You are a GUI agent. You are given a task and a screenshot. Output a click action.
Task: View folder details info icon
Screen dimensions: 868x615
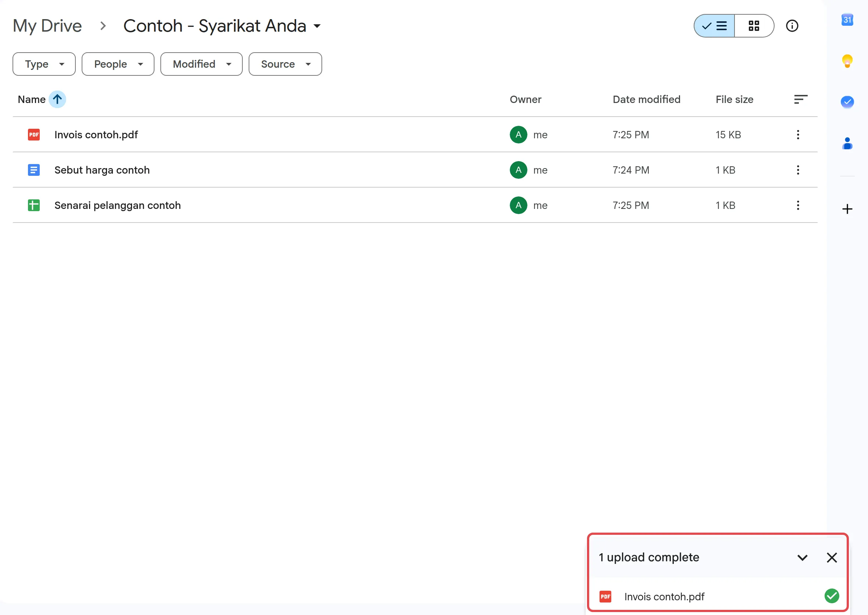tap(792, 26)
